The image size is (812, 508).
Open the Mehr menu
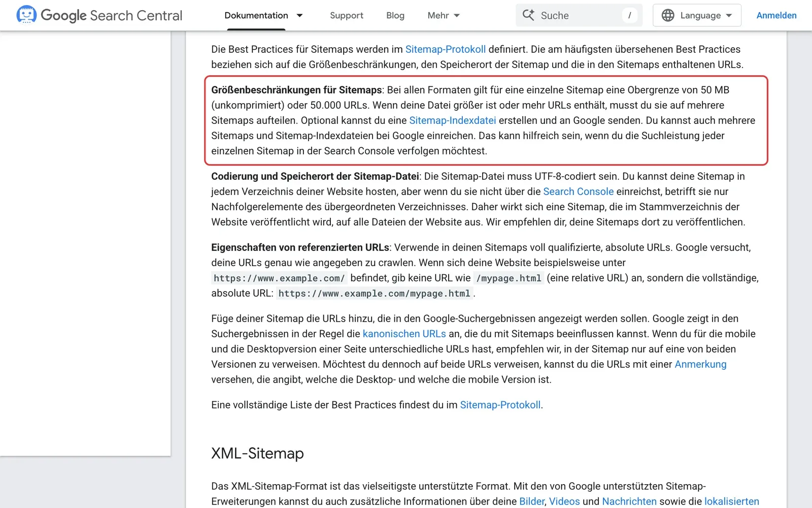(x=438, y=15)
